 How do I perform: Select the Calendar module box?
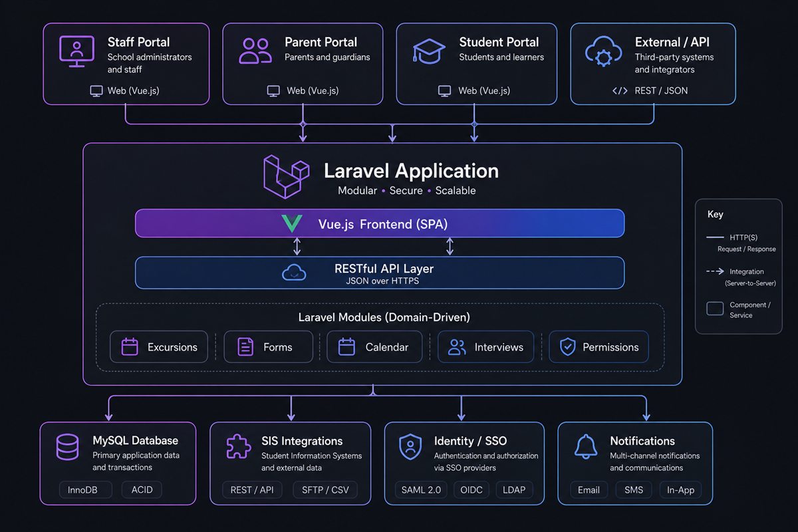pyautogui.click(x=374, y=346)
